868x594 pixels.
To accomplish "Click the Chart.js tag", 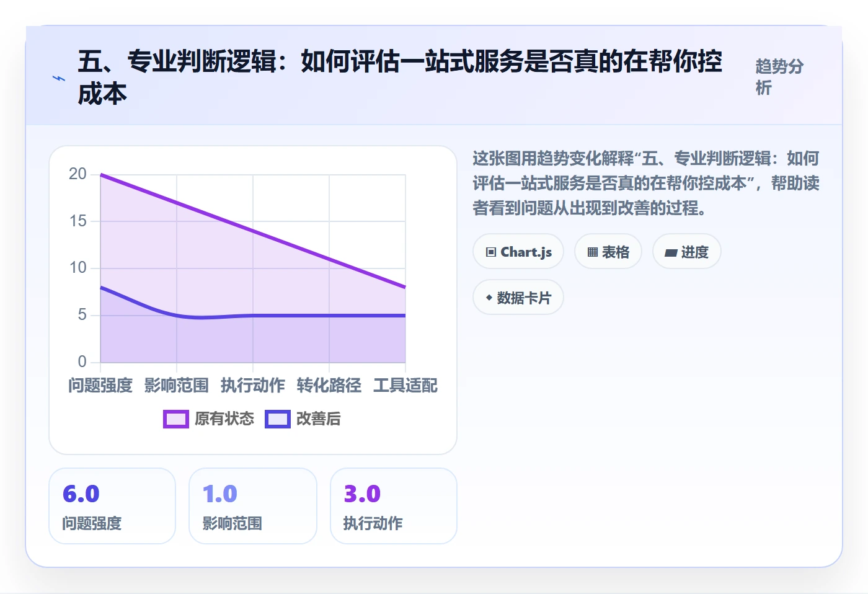I will tap(518, 252).
